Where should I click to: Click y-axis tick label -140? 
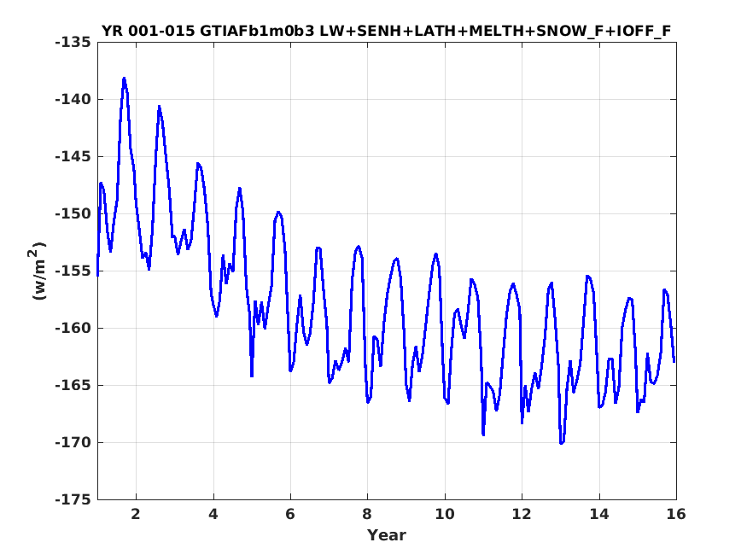[x=73, y=100]
